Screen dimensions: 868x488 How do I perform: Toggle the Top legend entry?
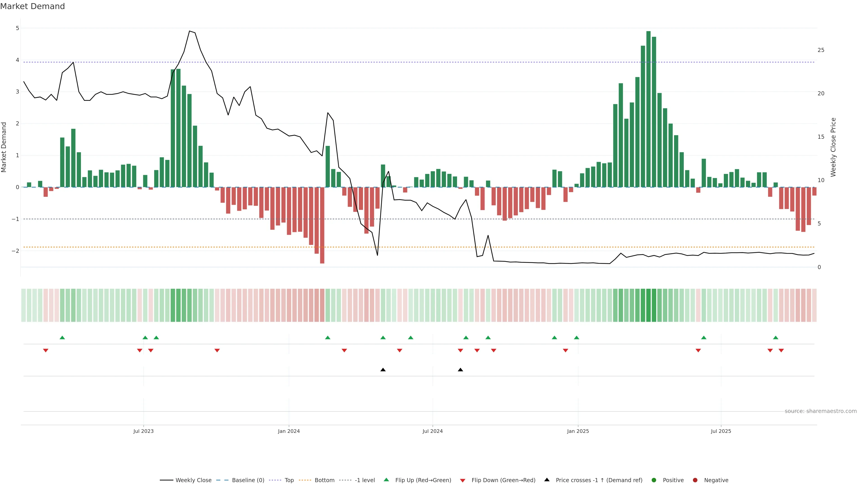(289, 480)
